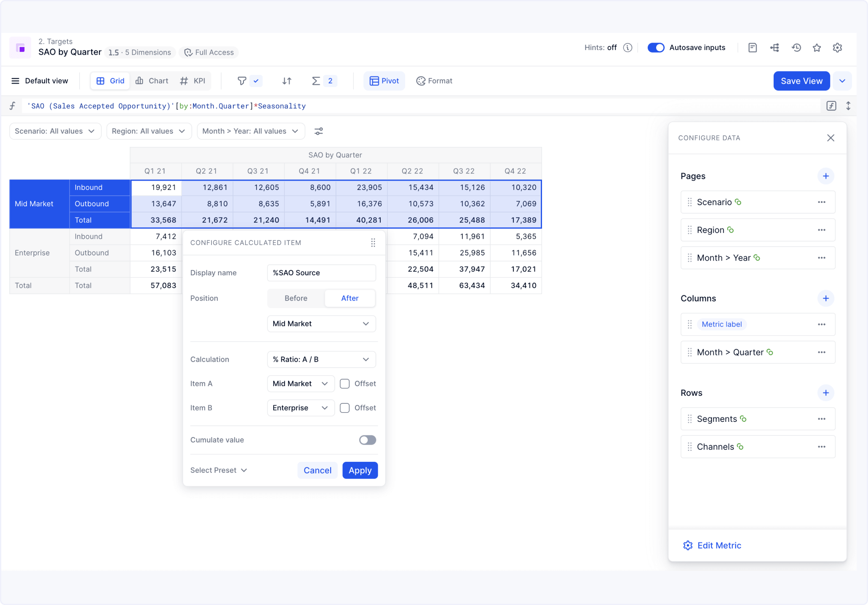868x605 pixels.
Task: Click the filter icon in the toolbar
Action: pos(241,81)
